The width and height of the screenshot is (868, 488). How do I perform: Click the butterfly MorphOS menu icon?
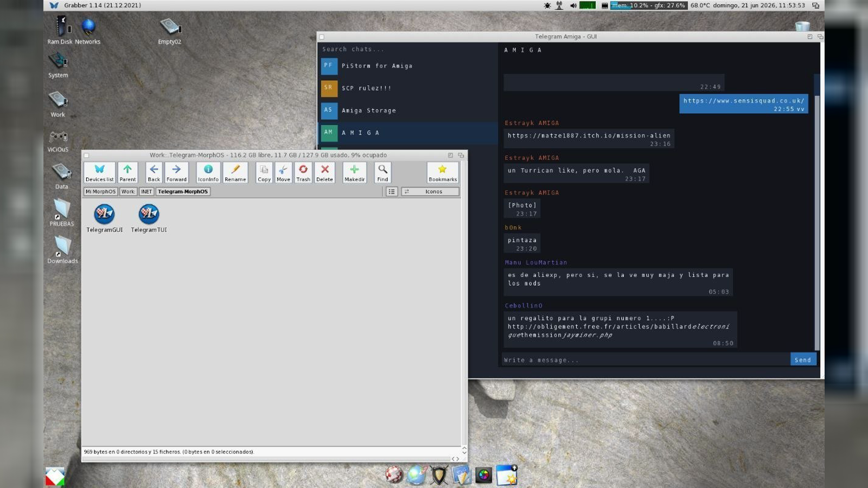point(54,5)
